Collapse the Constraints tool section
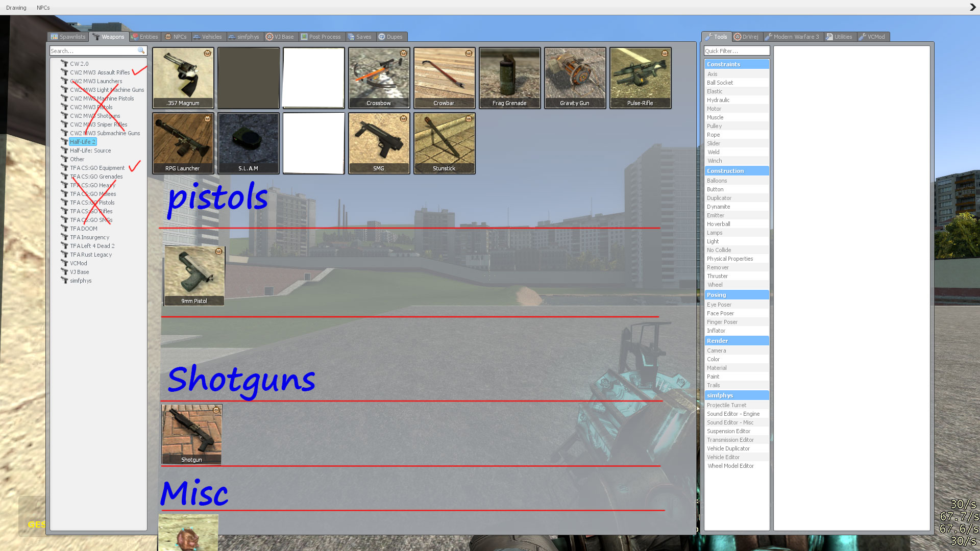The width and height of the screenshot is (980, 551). point(737,64)
